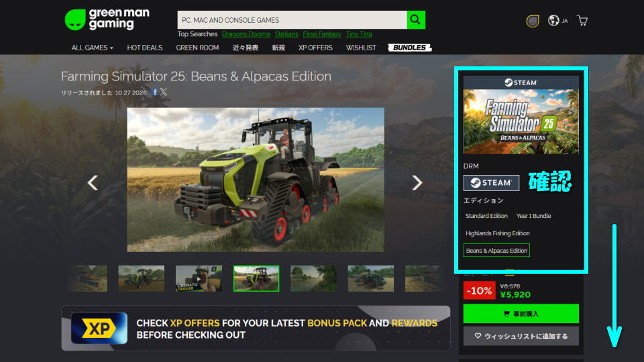Click the Stellaris top search link

[286, 34]
